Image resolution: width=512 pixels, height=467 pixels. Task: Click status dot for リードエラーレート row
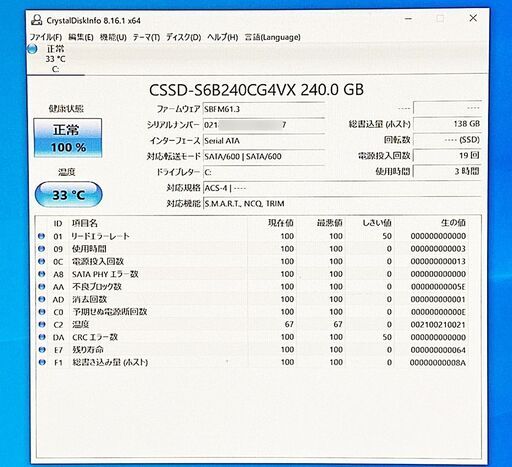coord(41,236)
